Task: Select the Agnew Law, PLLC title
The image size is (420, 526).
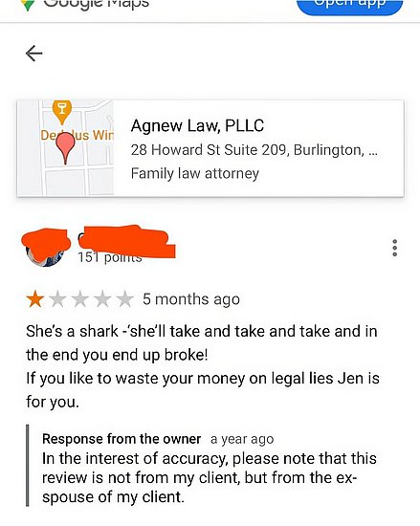Action: coord(197,126)
